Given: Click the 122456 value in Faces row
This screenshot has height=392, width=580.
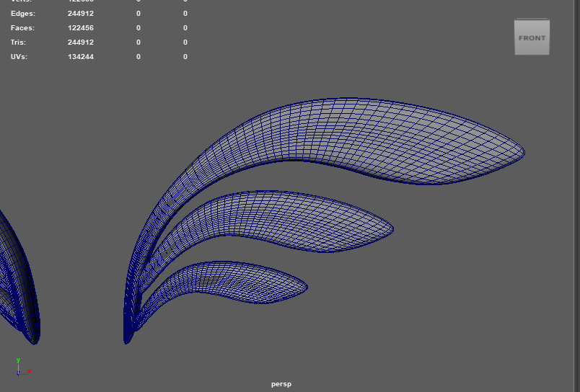Looking at the screenshot, I should [81, 28].
